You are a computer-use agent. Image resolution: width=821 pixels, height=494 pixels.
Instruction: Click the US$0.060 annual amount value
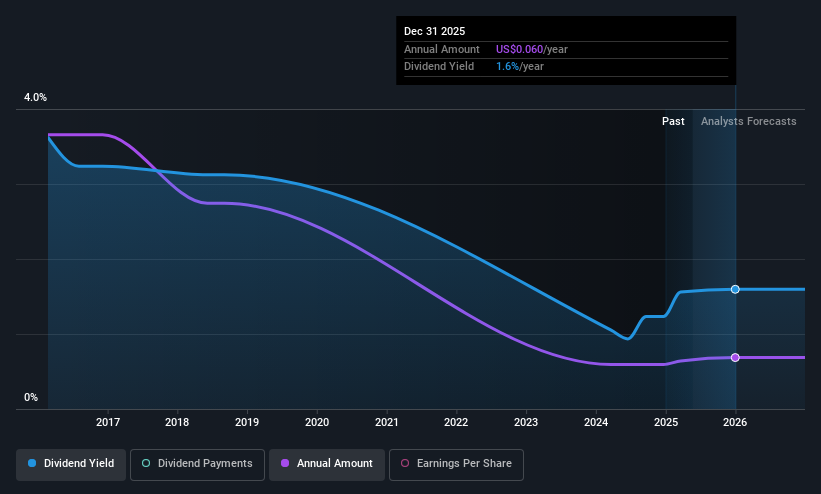click(519, 49)
